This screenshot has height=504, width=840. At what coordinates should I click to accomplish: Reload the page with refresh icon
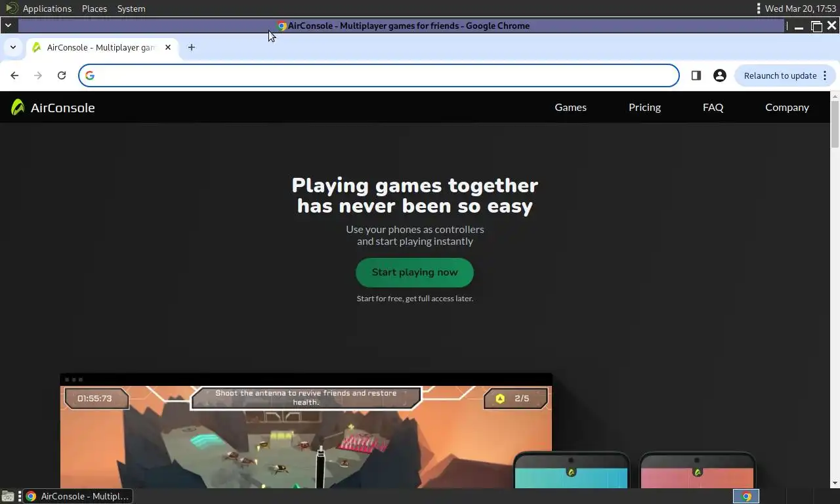pyautogui.click(x=62, y=75)
